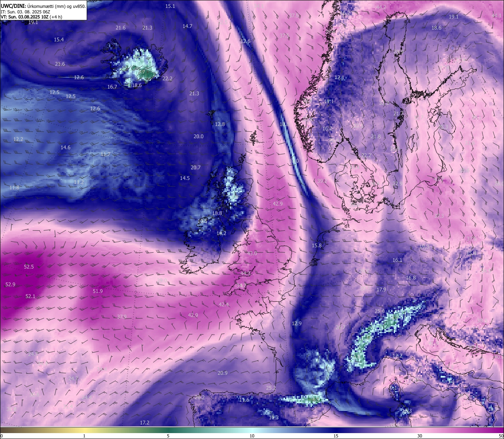Image resolution: width=504 pixels, height=439 pixels.
Task: Click the 37.9 value on the map
Action: pyautogui.click(x=122, y=317)
